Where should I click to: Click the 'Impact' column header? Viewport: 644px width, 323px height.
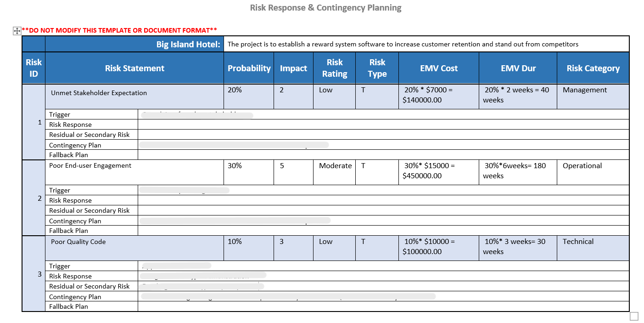[x=293, y=68]
